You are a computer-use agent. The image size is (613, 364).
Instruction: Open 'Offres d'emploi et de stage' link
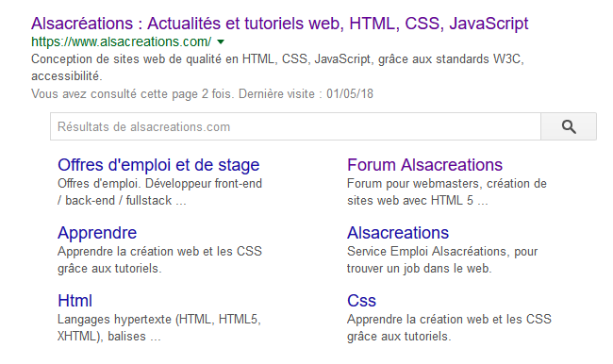[x=158, y=165]
